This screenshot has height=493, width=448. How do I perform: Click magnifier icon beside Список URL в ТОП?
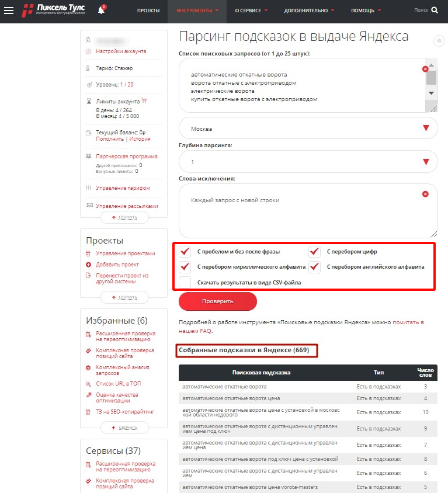point(88,384)
